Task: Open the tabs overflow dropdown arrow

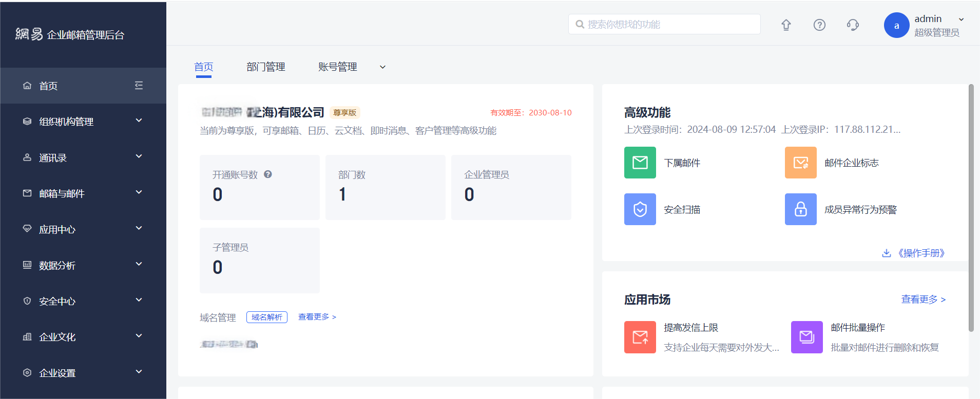Action: pos(382,67)
